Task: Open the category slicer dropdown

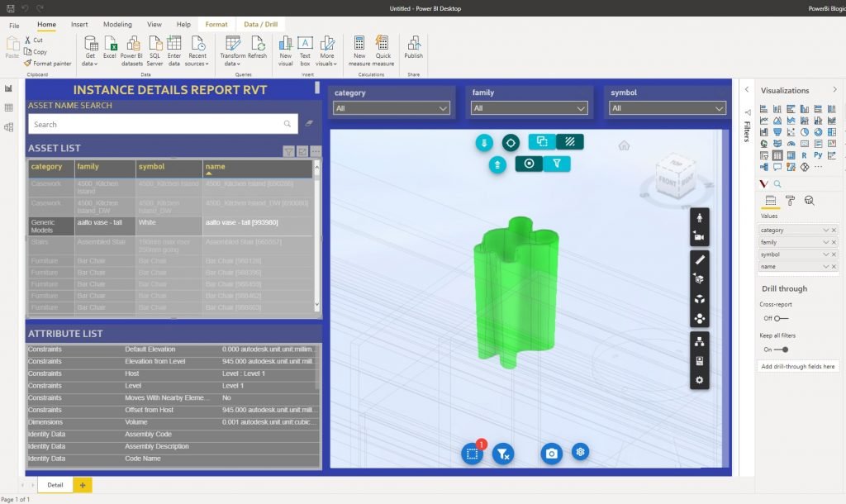Action: point(392,108)
